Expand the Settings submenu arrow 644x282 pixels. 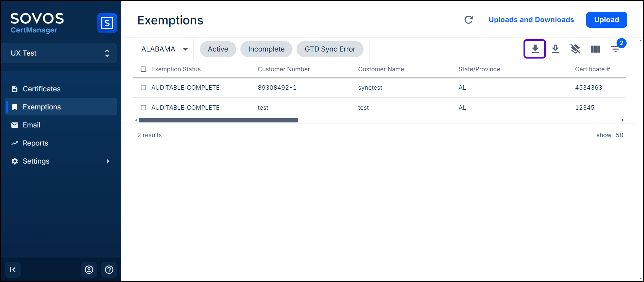click(108, 161)
